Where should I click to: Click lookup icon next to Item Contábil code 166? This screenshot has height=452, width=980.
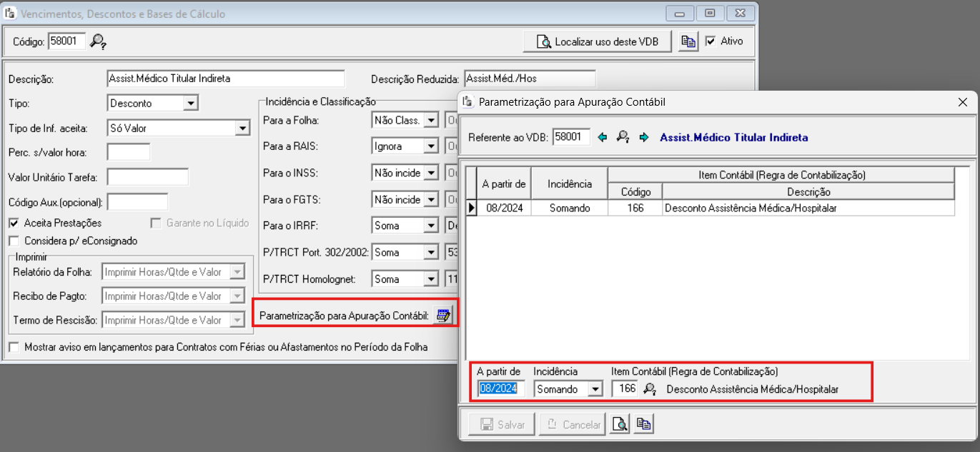[649, 389]
